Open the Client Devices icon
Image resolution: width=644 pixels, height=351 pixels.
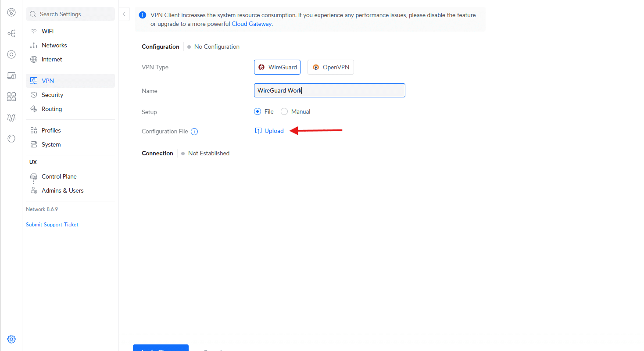pos(11,97)
